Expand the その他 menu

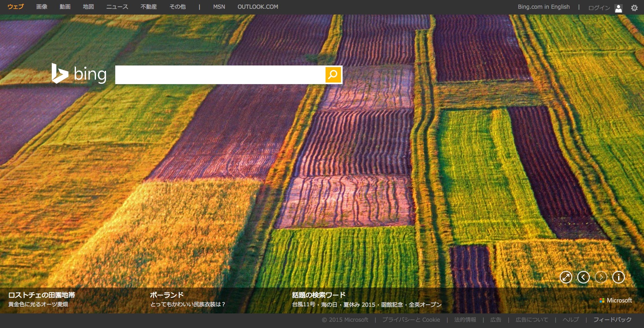pos(177,7)
